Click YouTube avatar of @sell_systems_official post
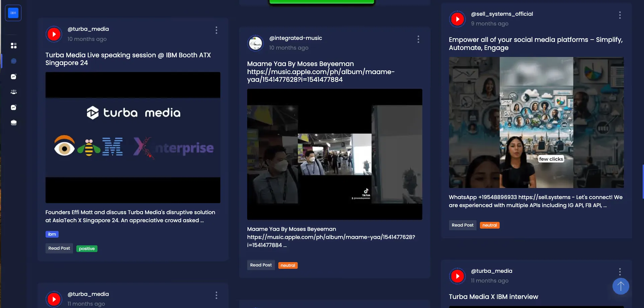The height and width of the screenshot is (308, 644). tap(457, 19)
